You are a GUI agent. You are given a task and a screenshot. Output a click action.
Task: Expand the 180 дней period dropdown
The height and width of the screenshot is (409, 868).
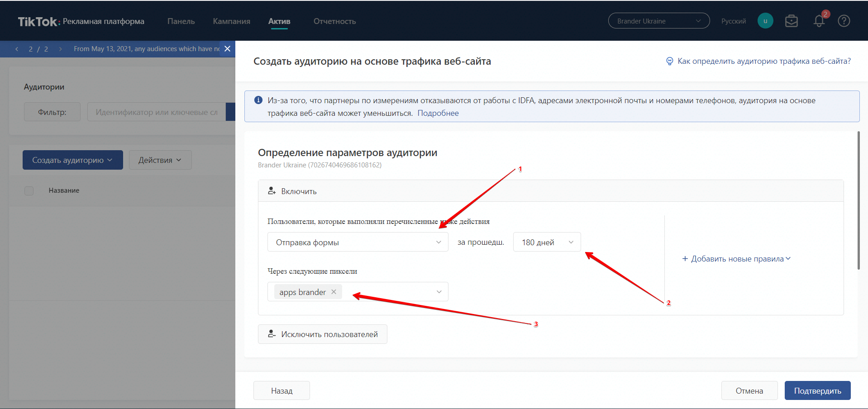547,242
